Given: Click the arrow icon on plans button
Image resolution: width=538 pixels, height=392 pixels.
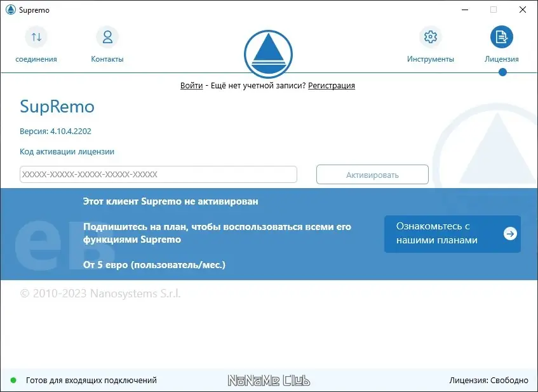Looking at the screenshot, I should pos(510,234).
